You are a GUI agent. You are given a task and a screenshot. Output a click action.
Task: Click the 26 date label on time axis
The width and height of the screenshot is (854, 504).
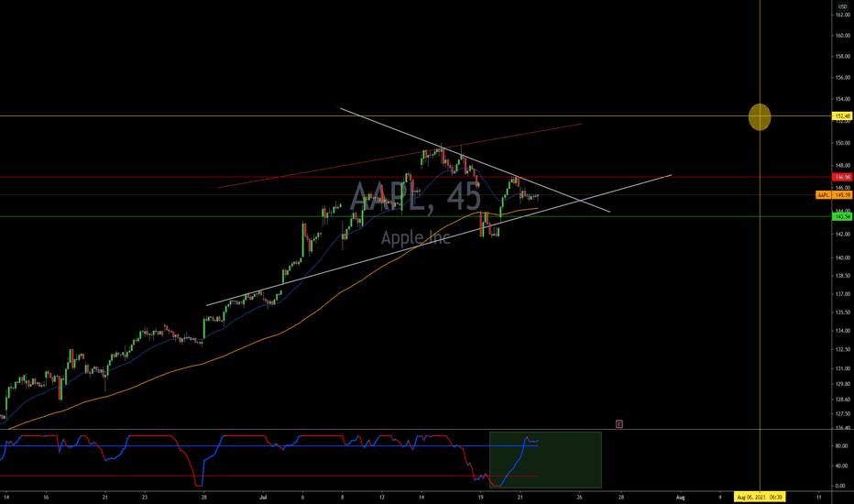click(x=579, y=497)
